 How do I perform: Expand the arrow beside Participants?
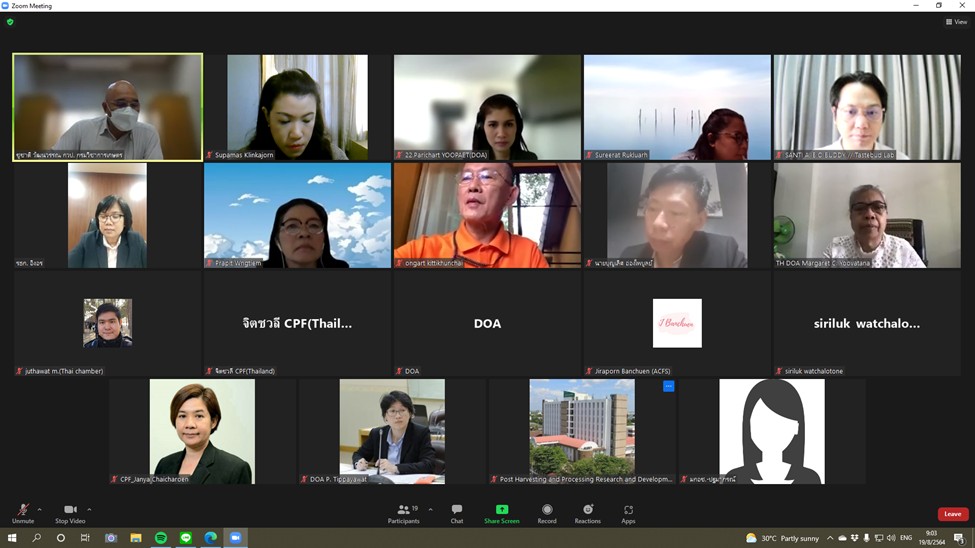pyautogui.click(x=430, y=509)
